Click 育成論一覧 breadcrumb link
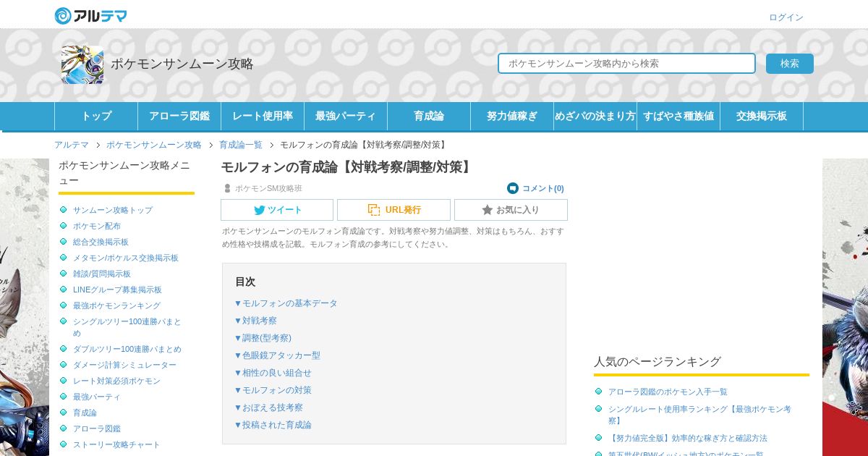This screenshot has width=868, height=456. (x=241, y=145)
